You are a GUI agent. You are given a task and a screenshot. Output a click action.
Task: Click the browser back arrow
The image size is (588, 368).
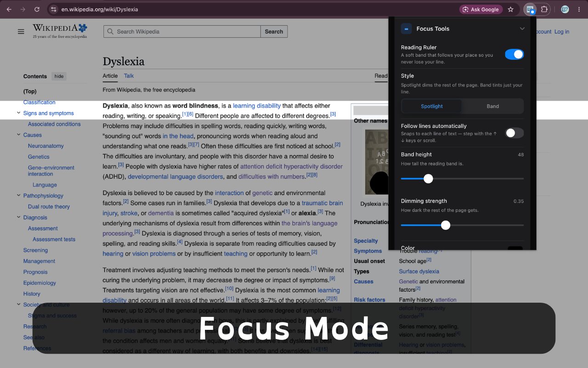(x=9, y=9)
